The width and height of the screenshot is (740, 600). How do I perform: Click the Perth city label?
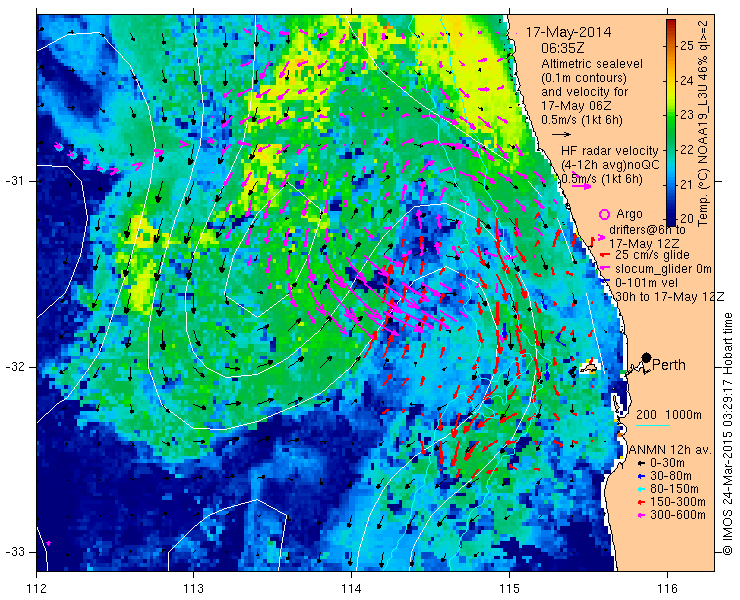[669, 365]
